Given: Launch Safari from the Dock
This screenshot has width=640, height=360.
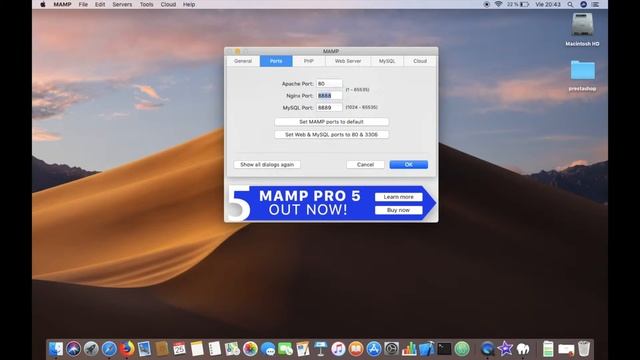Looking at the screenshot, I should [109, 349].
